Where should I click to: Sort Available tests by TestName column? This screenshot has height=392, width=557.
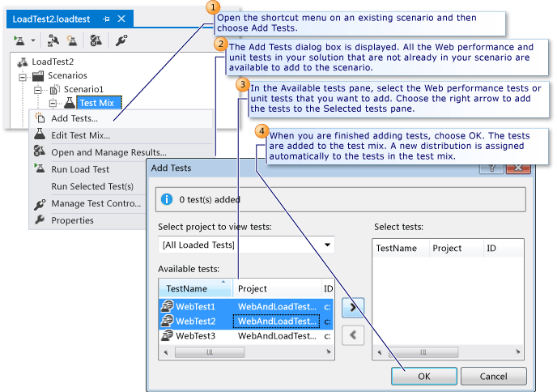(196, 288)
